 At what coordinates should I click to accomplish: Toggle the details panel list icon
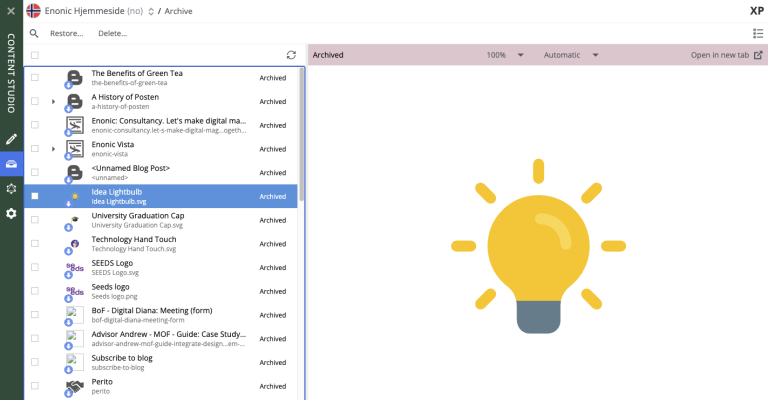(757, 33)
